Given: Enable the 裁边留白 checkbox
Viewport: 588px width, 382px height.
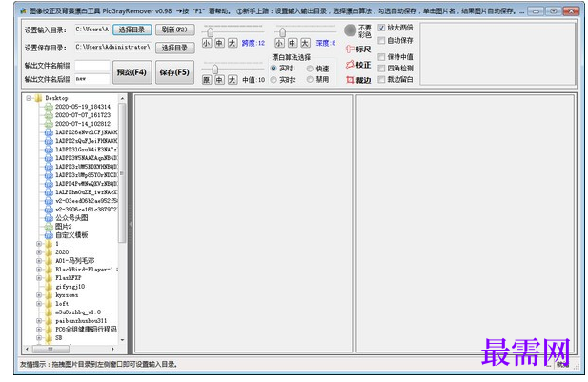Looking at the screenshot, I should click(x=381, y=79).
